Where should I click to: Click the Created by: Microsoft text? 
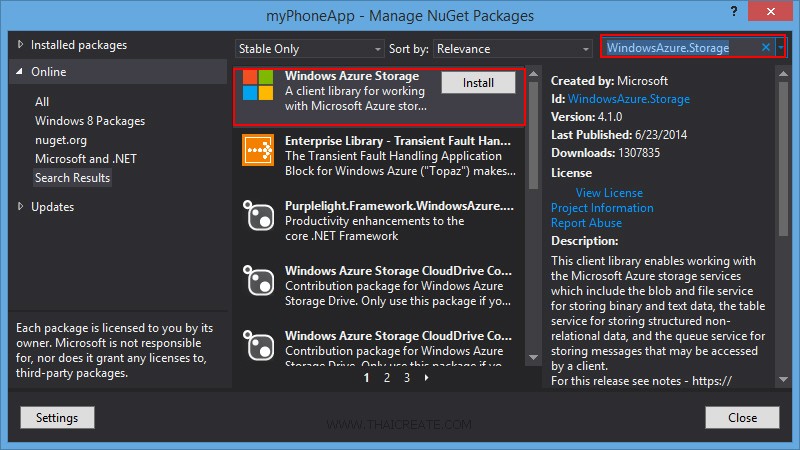tap(609, 81)
